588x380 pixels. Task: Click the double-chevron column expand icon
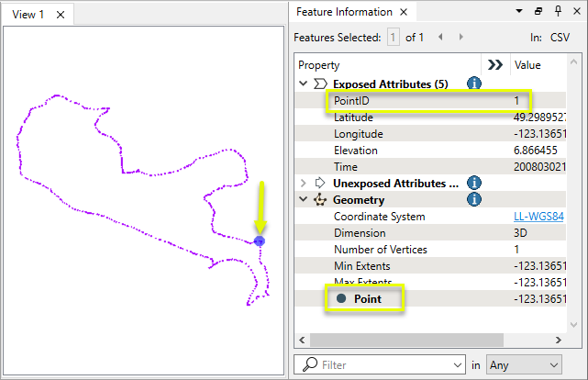click(495, 65)
